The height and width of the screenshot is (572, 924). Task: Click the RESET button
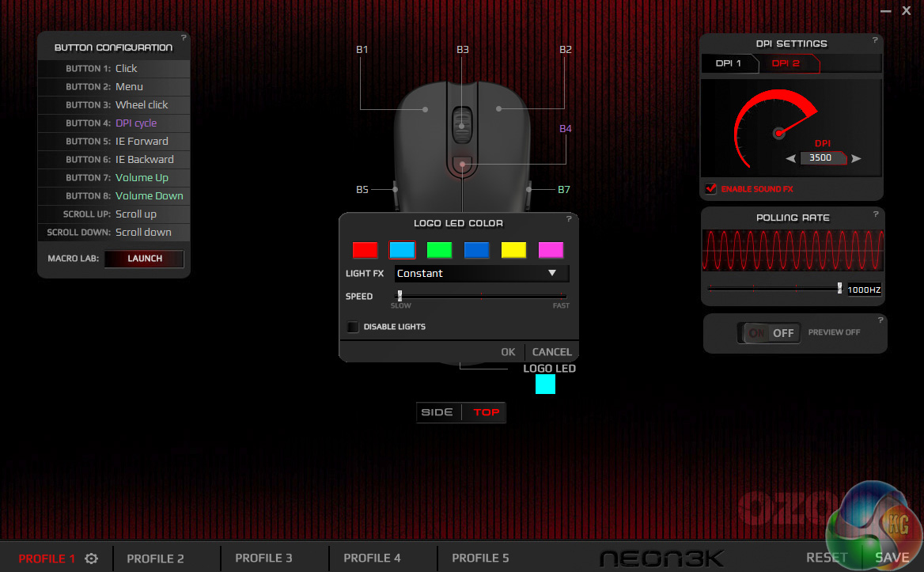[x=827, y=557]
